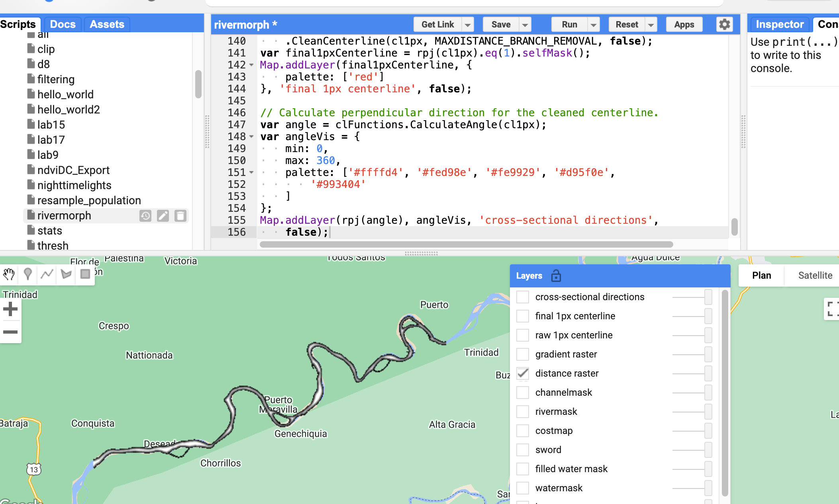This screenshot has width=839, height=504.
Task: Open the Run button dropdown arrow
Action: point(593,25)
